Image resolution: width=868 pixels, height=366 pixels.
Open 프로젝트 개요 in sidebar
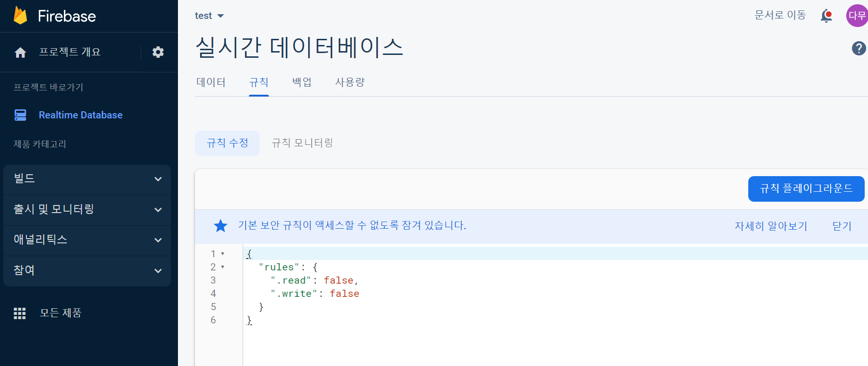pos(70,52)
